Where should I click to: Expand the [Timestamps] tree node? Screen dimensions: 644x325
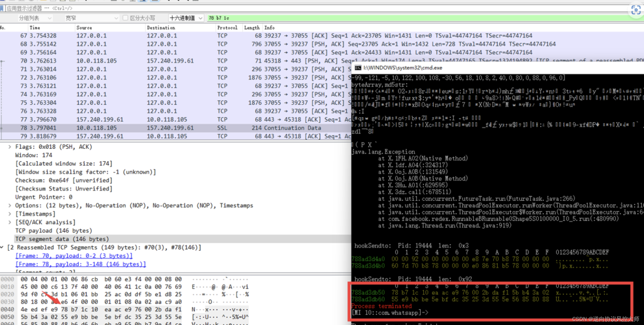click(10, 214)
